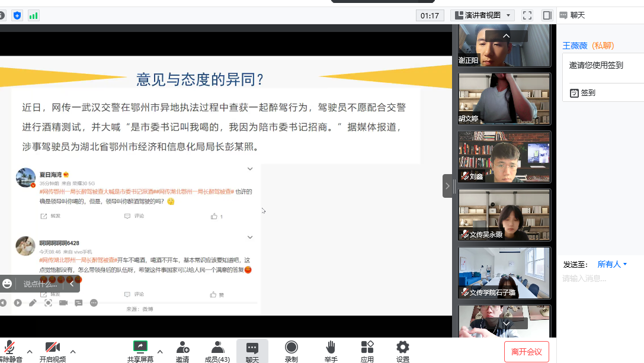Click the invite (邀请) icon
The image size is (644, 363).
[x=182, y=351]
